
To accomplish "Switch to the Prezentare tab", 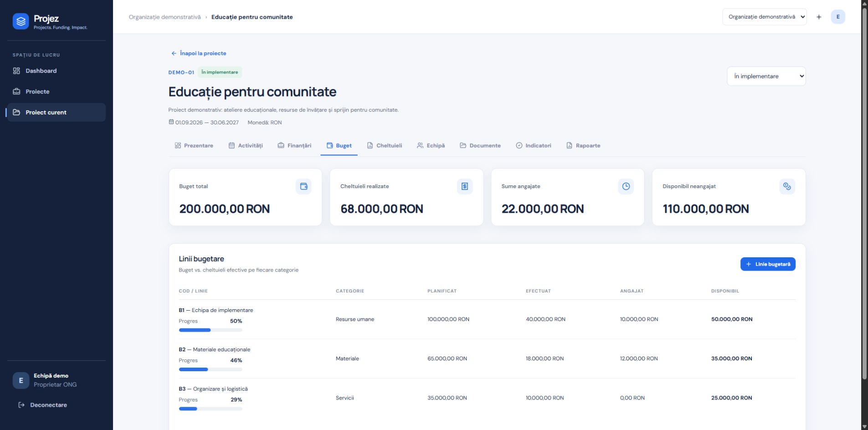I will tap(194, 146).
